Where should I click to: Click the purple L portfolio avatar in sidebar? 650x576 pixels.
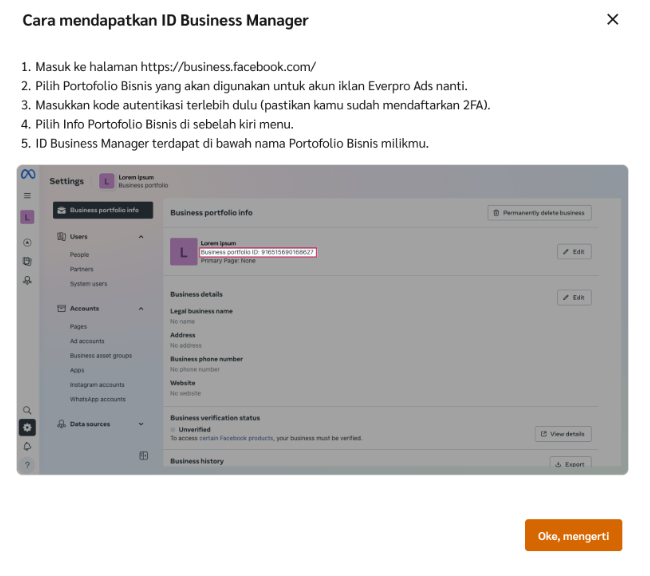click(x=28, y=217)
